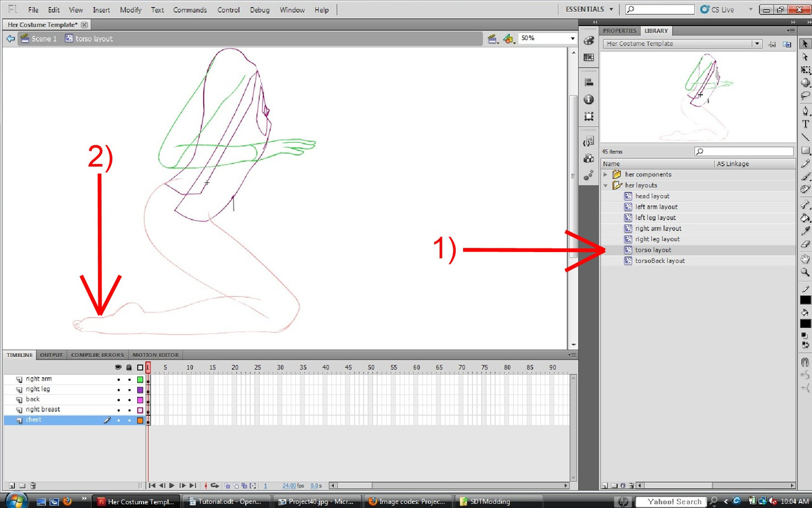The width and height of the screenshot is (812, 508).
Task: Open the fill color swatch
Action: (805, 324)
